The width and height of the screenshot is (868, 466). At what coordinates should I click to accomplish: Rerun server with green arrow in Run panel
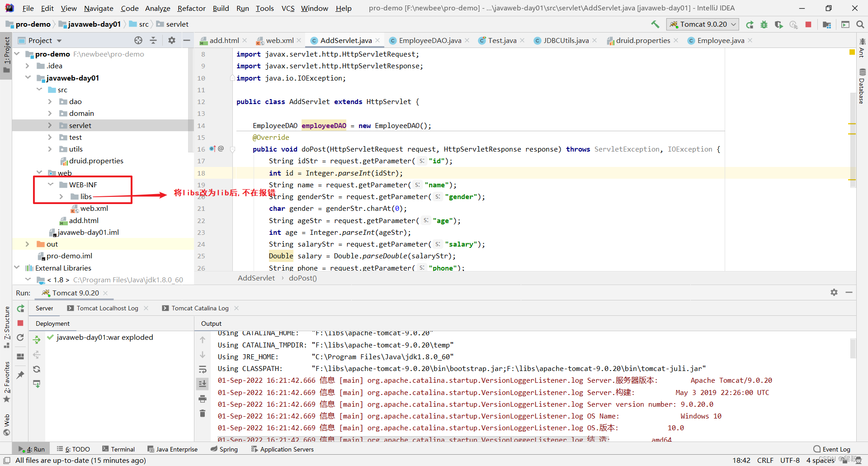pyautogui.click(x=20, y=309)
